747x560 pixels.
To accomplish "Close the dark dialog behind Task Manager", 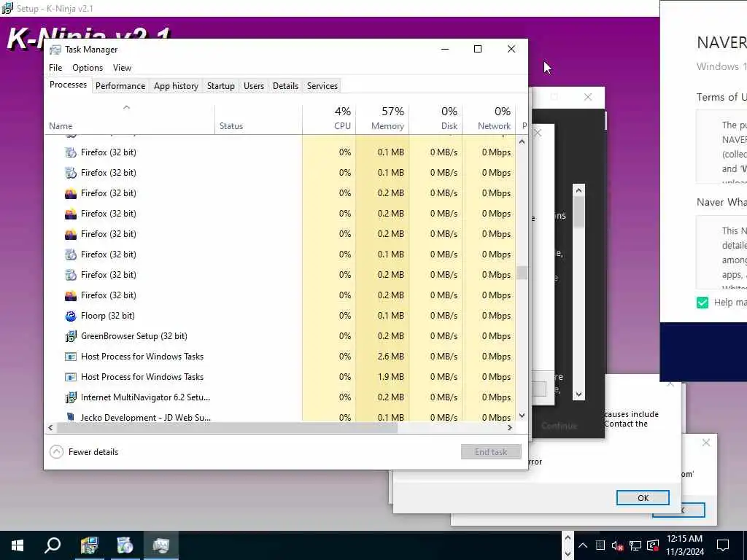I will (x=588, y=97).
